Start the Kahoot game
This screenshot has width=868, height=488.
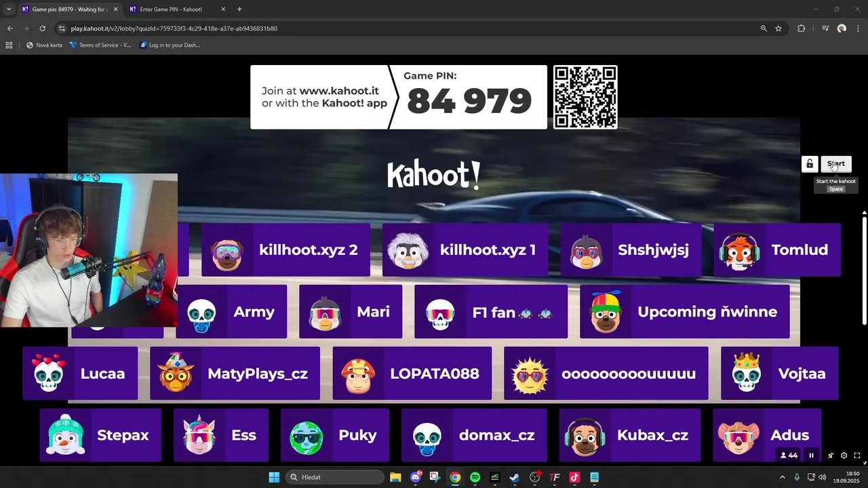tap(836, 164)
